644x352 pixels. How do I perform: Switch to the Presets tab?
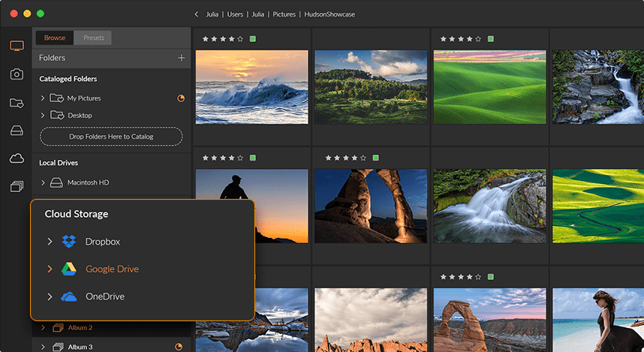pos(94,38)
